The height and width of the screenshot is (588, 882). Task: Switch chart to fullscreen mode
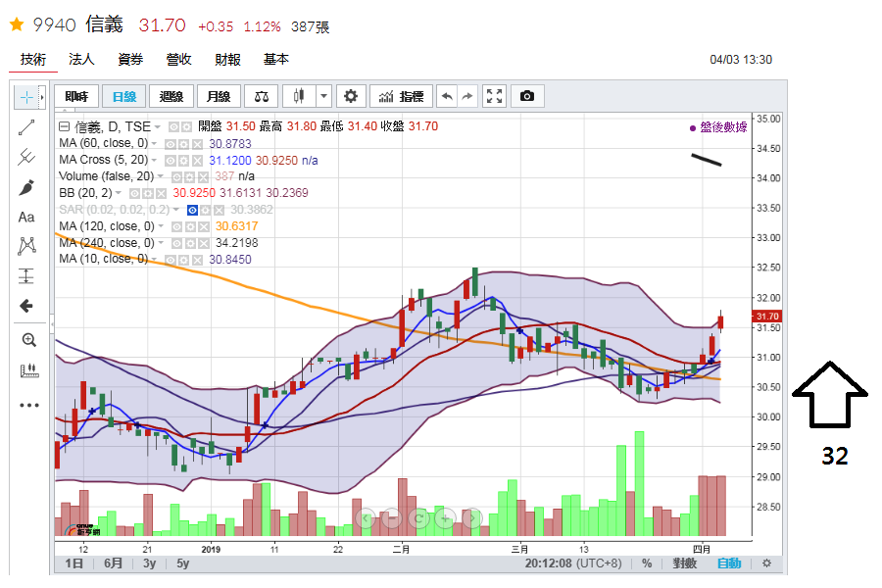coord(495,96)
